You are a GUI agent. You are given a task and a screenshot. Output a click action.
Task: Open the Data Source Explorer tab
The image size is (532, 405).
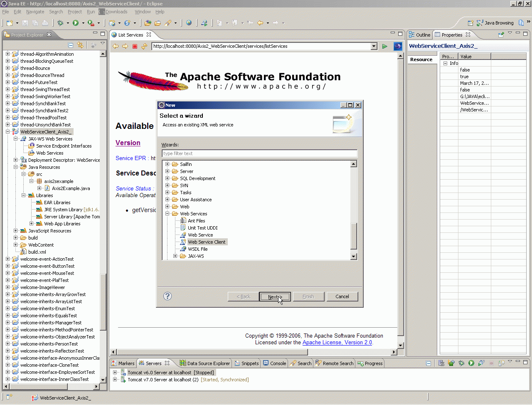[x=204, y=363]
